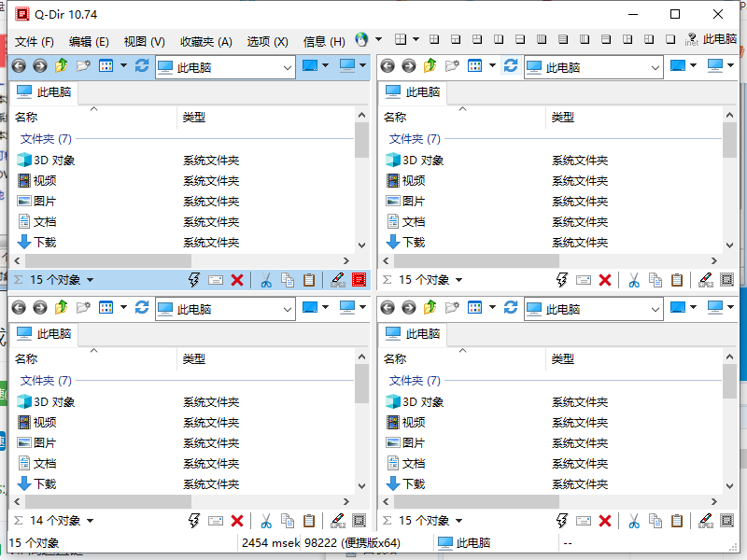Click the lightning bolt icon in bottom-left pane footer
Viewport: 747px width, 560px height.
(191, 520)
